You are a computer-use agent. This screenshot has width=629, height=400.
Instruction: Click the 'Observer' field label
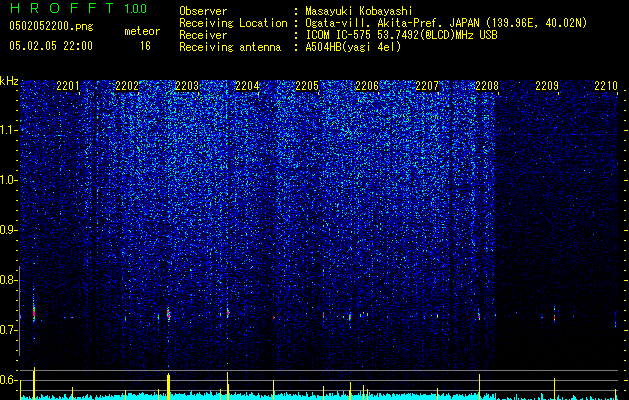pos(203,11)
